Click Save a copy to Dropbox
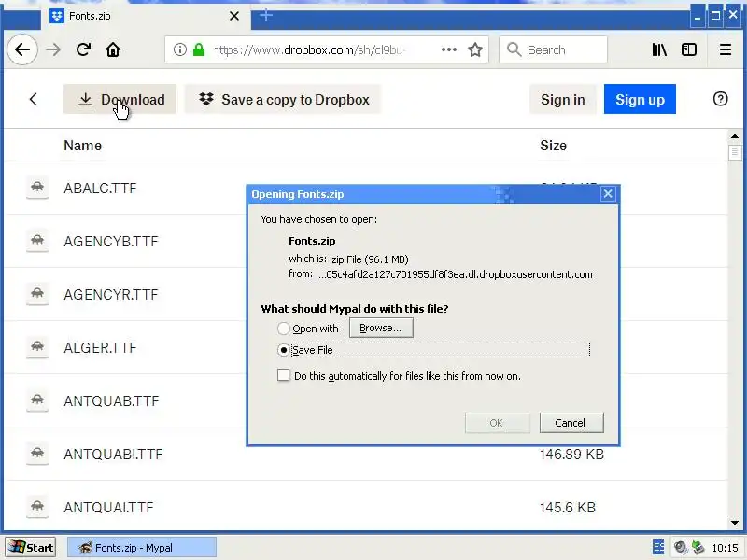747x560 pixels. [283, 99]
